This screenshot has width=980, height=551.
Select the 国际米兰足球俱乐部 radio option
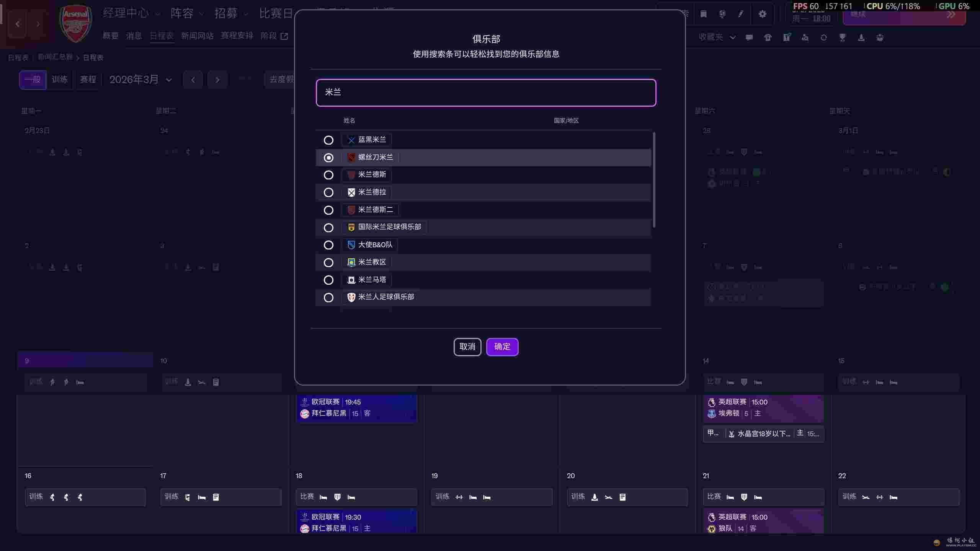(x=328, y=228)
